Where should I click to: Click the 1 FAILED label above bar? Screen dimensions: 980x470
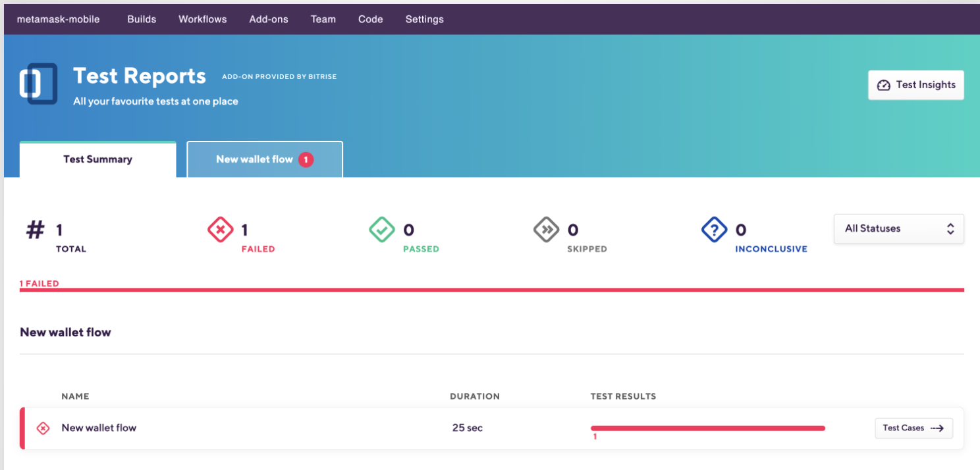click(x=40, y=284)
